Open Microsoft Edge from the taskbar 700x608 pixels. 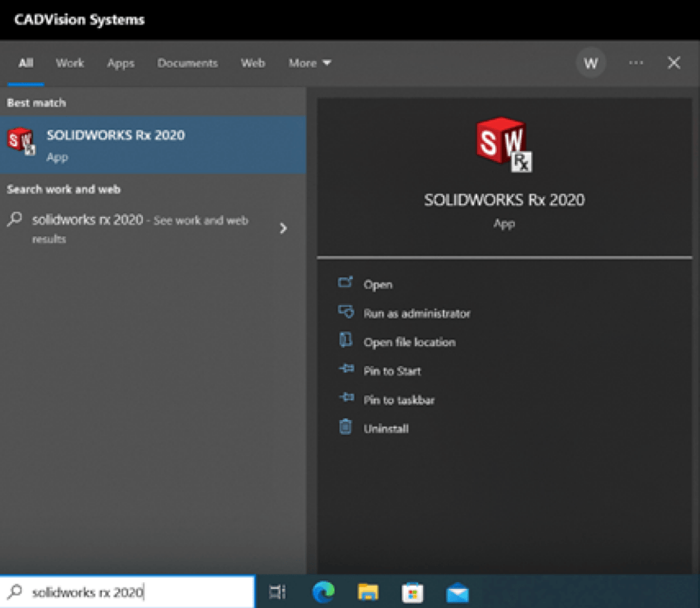tap(323, 592)
